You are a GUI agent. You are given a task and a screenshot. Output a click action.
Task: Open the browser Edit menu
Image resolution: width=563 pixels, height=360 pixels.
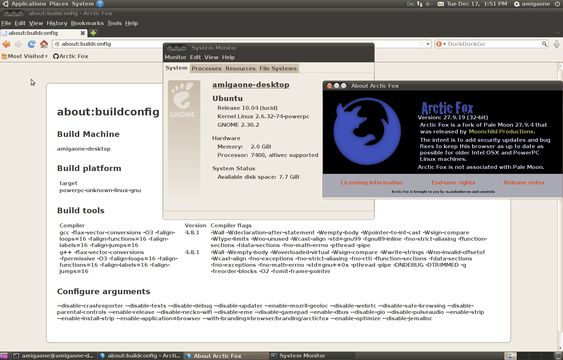(20, 23)
